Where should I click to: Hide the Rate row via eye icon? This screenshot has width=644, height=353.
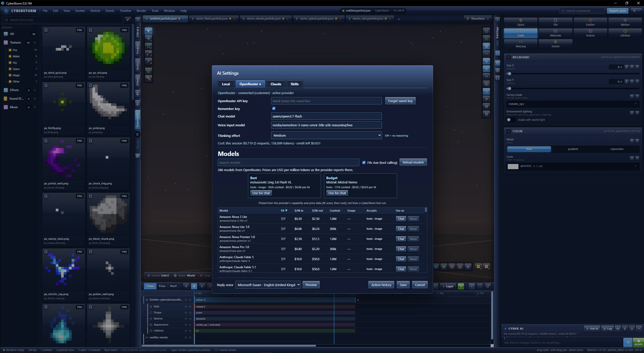point(186,306)
